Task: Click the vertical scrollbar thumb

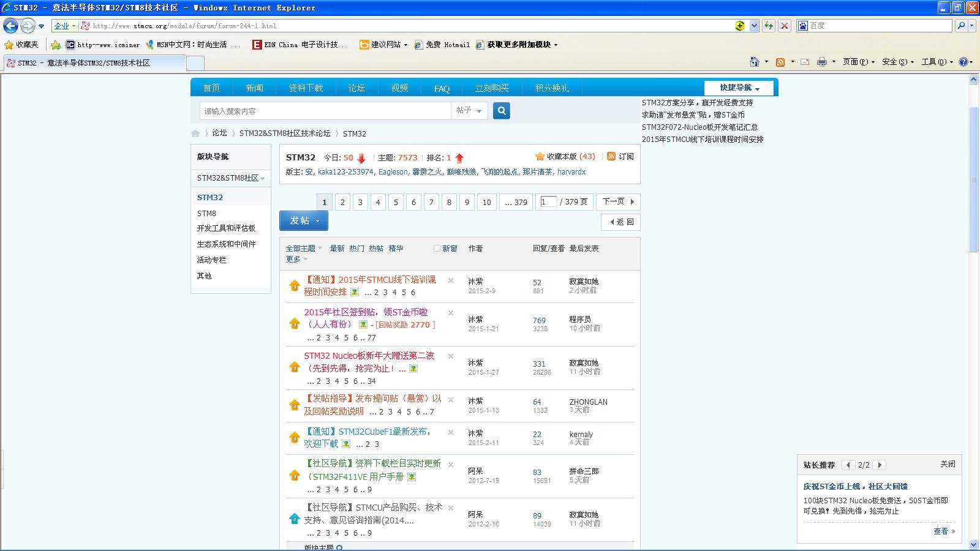Action: point(974,179)
